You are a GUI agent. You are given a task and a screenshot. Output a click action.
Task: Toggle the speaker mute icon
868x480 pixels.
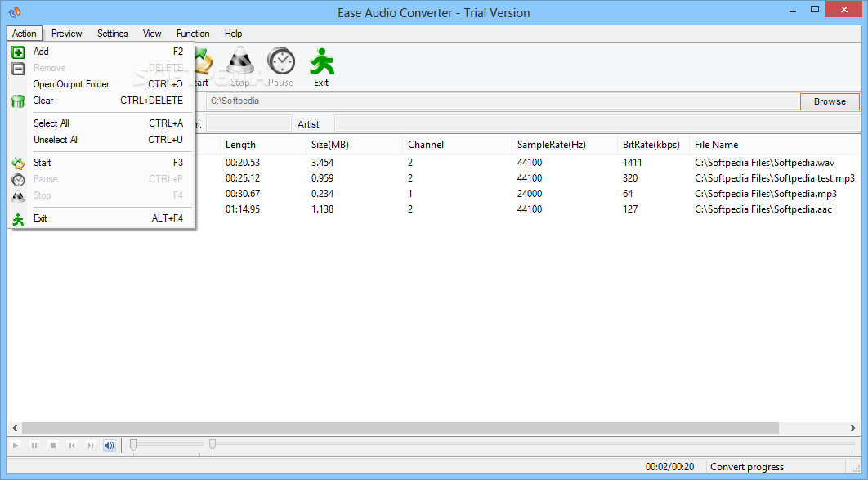110,445
